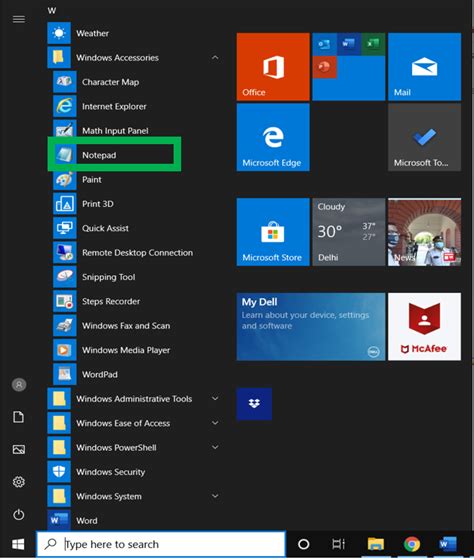This screenshot has height=560, width=474.
Task: Expand Windows Administrative Tools folder
Action: click(215, 399)
